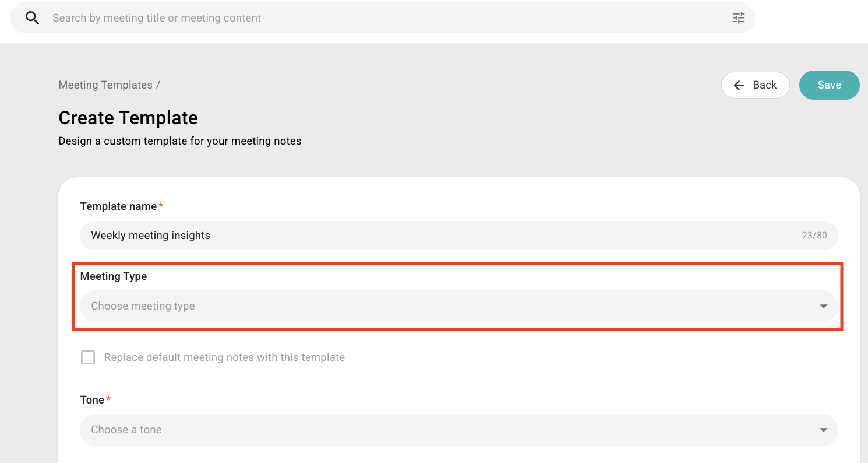The height and width of the screenshot is (463, 868).
Task: Click the "Tone" field label
Action: click(x=92, y=400)
